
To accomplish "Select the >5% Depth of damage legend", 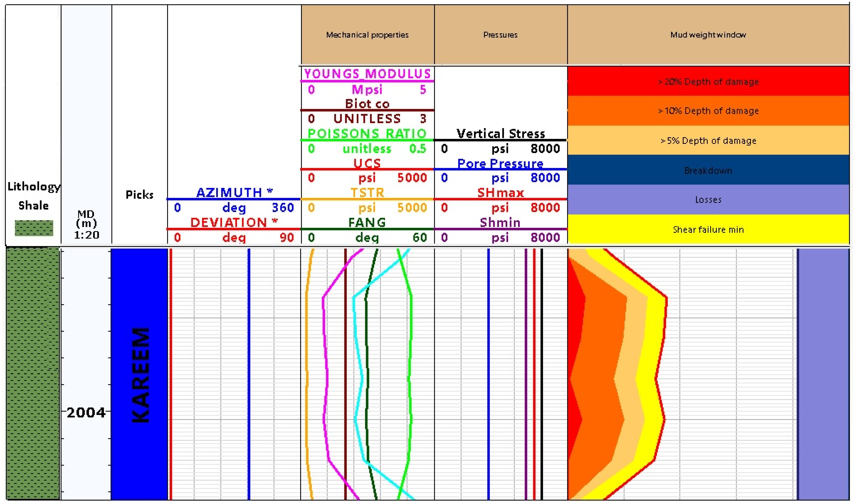I will [x=708, y=141].
